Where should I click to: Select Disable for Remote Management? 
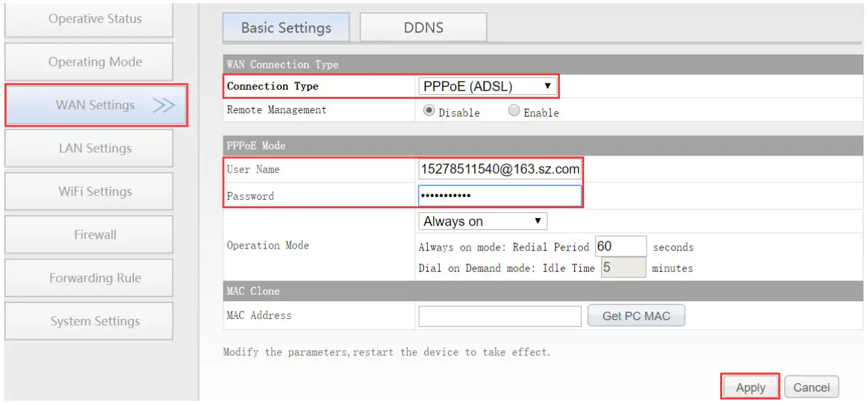pyautogui.click(x=429, y=111)
